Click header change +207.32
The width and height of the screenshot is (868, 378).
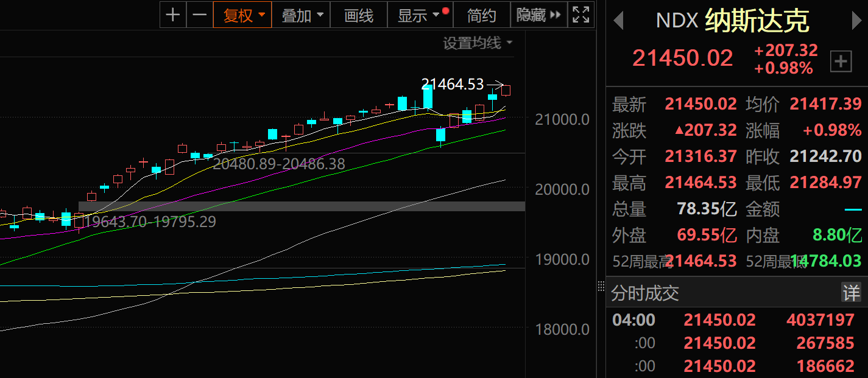click(x=786, y=51)
